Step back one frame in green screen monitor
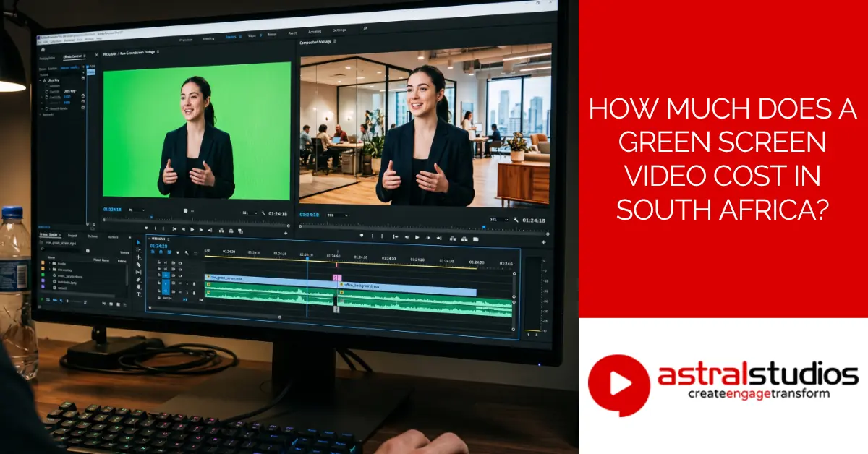868x454 pixels. pyautogui.click(x=184, y=229)
